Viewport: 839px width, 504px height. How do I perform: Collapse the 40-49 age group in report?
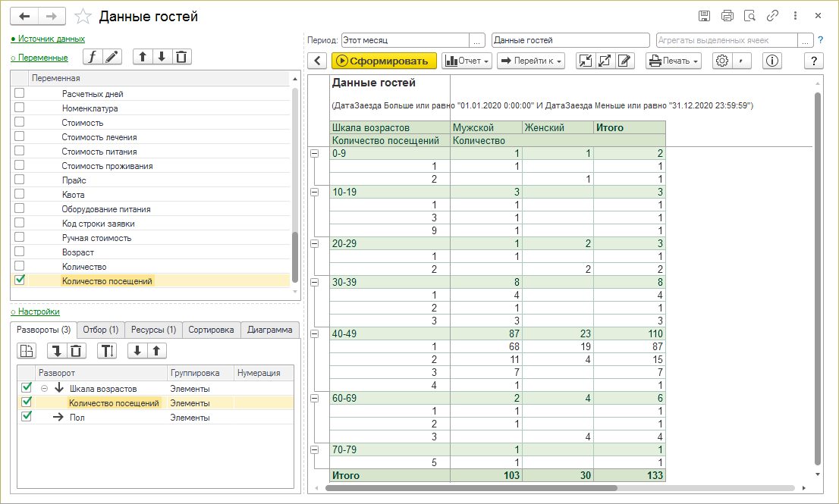point(314,333)
